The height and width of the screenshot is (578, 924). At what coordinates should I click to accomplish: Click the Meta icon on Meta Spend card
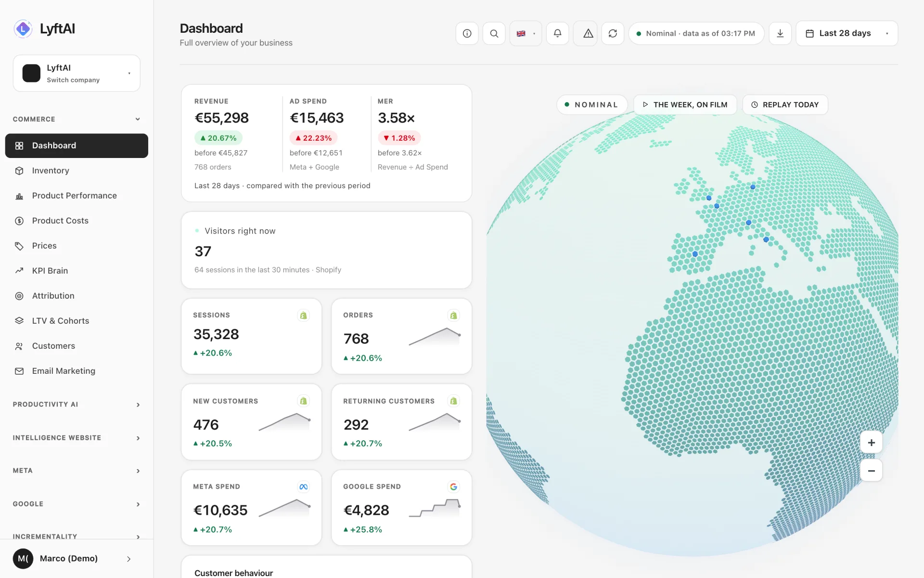coord(303,487)
